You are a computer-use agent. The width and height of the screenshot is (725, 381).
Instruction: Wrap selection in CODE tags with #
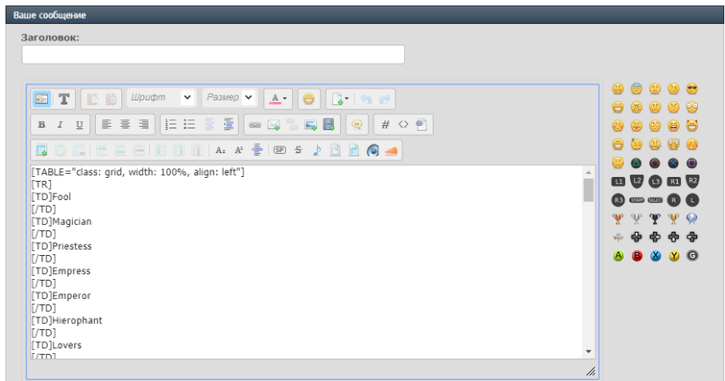(x=385, y=124)
